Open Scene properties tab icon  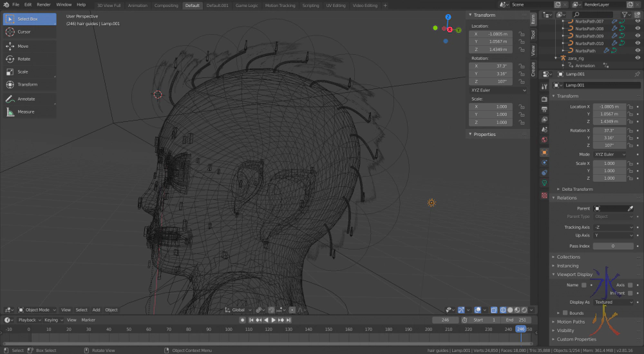(544, 130)
